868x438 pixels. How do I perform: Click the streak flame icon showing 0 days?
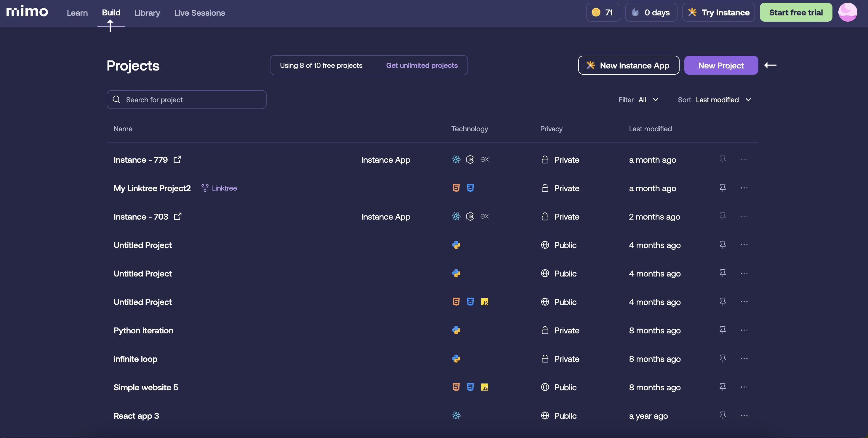pos(635,12)
